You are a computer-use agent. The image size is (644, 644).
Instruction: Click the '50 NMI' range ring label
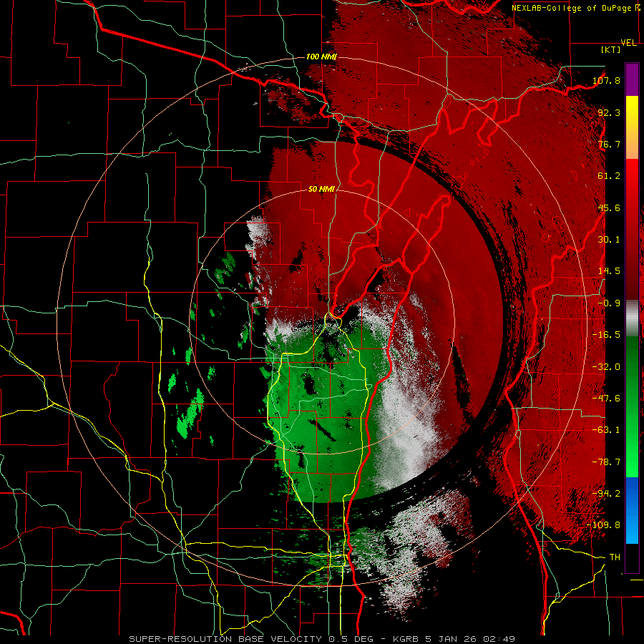pyautogui.click(x=321, y=189)
